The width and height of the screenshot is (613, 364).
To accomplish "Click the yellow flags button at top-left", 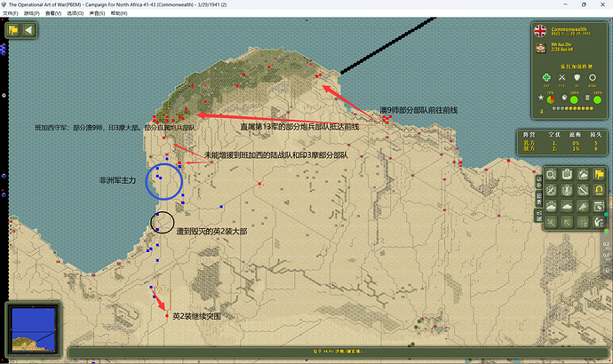I will (x=13, y=30).
